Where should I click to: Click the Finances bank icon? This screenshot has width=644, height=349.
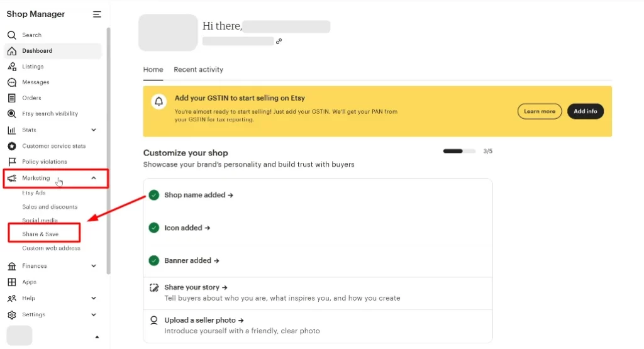pos(12,267)
